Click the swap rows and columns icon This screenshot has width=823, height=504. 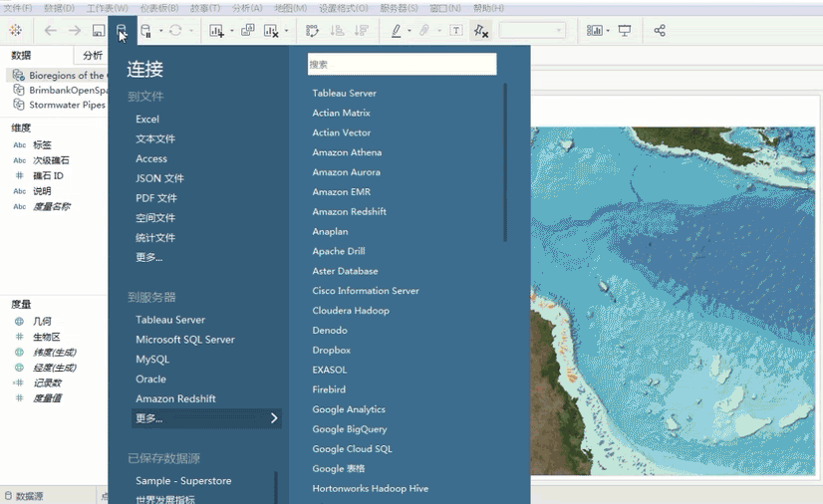pos(312,31)
